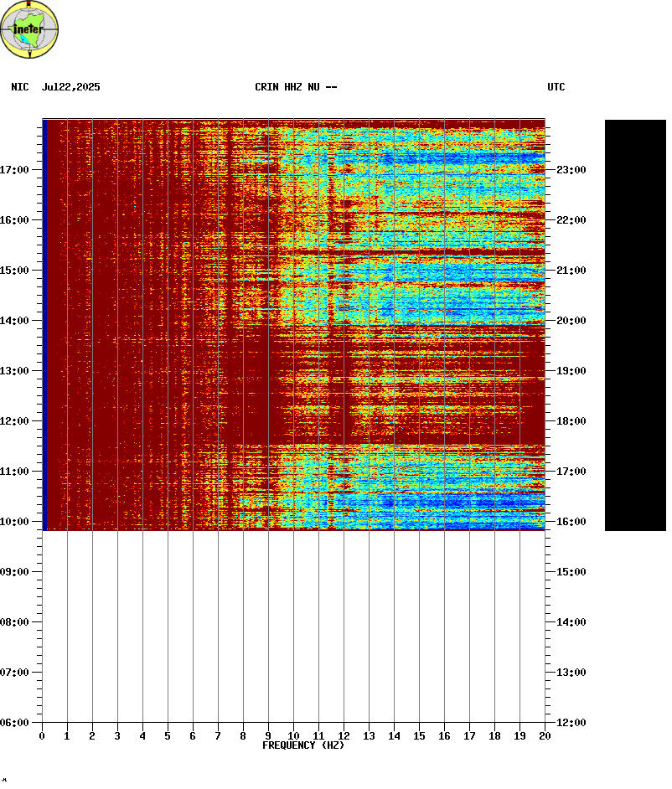This screenshot has height=789, width=672.
Task: Click the 14:00 UTC label on the right axis
Action: point(571,622)
